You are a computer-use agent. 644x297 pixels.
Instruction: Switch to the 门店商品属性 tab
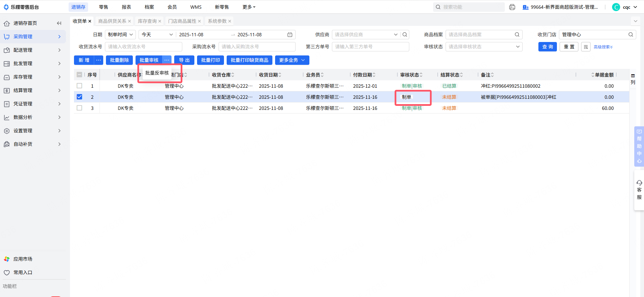coord(182,21)
